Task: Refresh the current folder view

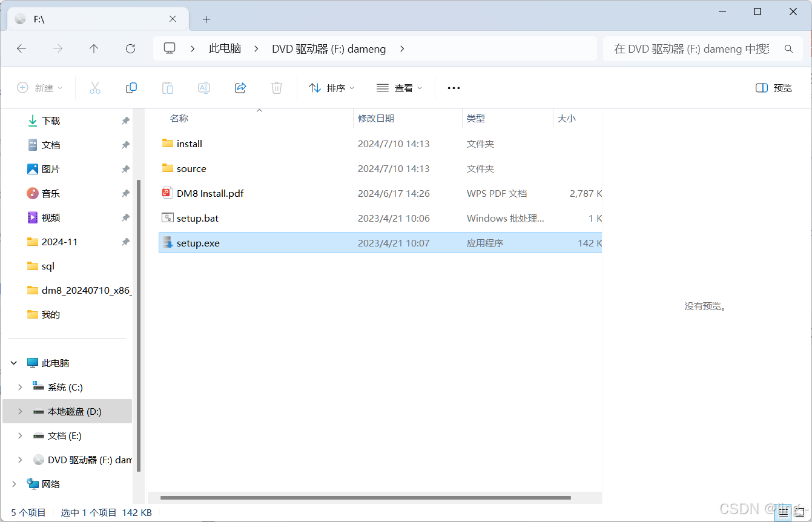Action: [130, 48]
